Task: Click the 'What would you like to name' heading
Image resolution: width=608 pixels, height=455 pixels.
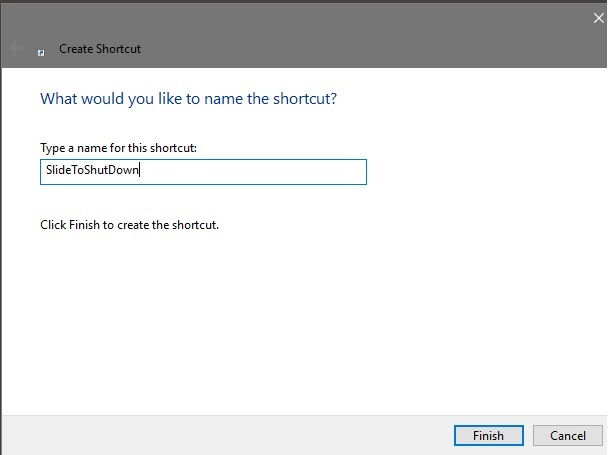Action: (x=188, y=99)
